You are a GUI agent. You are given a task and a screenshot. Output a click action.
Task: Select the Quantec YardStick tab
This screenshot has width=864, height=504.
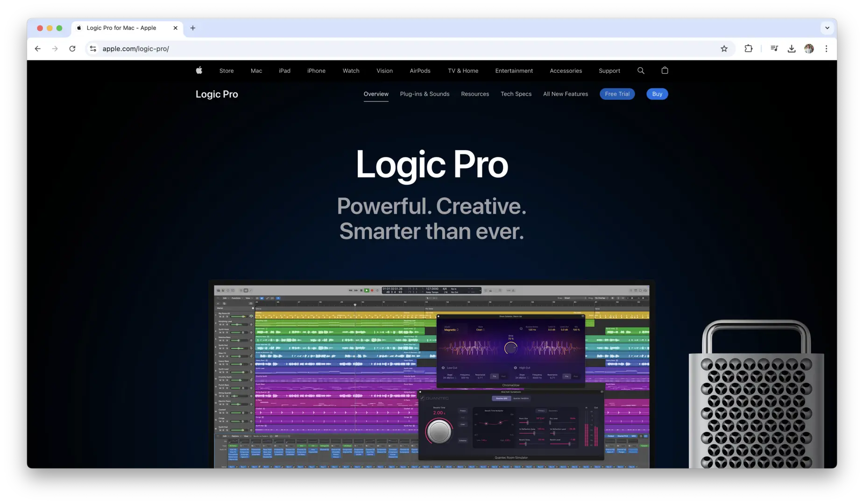(521, 399)
